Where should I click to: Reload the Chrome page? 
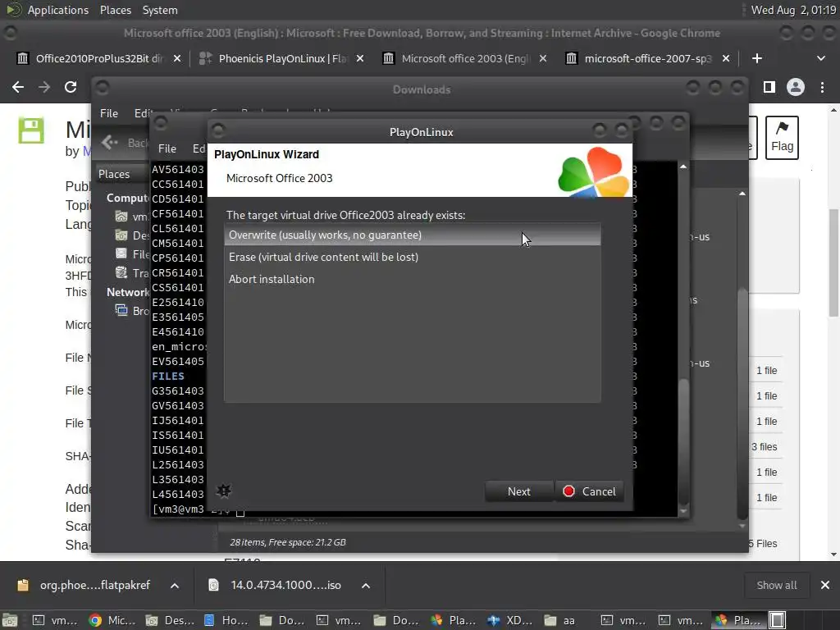click(71, 87)
